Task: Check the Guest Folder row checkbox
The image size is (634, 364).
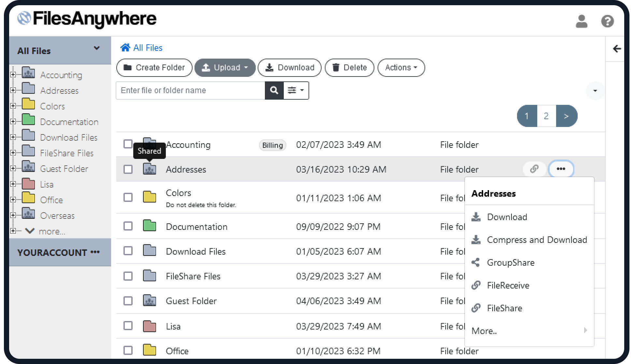Action: pos(128,301)
